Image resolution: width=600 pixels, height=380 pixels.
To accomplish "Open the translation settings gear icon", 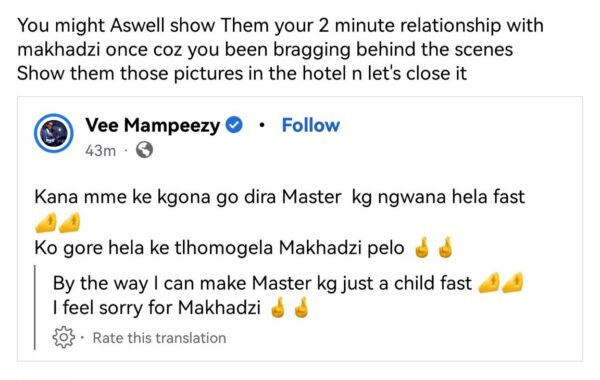I will click(63, 337).
